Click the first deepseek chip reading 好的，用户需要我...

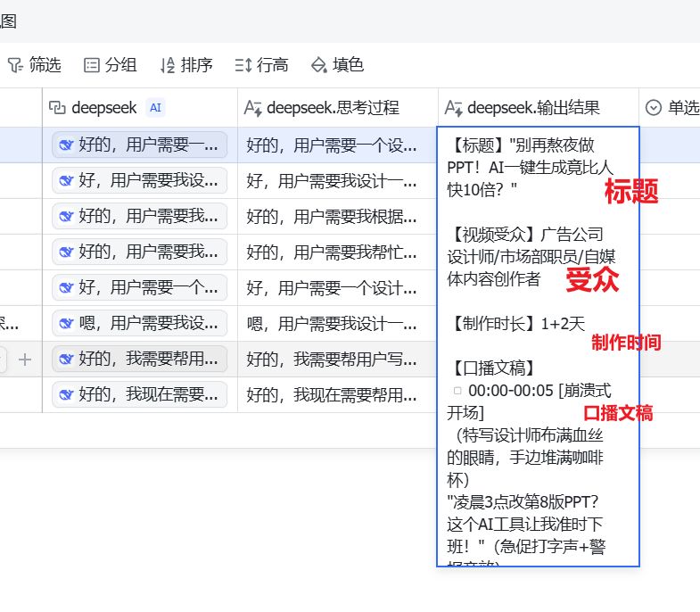(140, 216)
